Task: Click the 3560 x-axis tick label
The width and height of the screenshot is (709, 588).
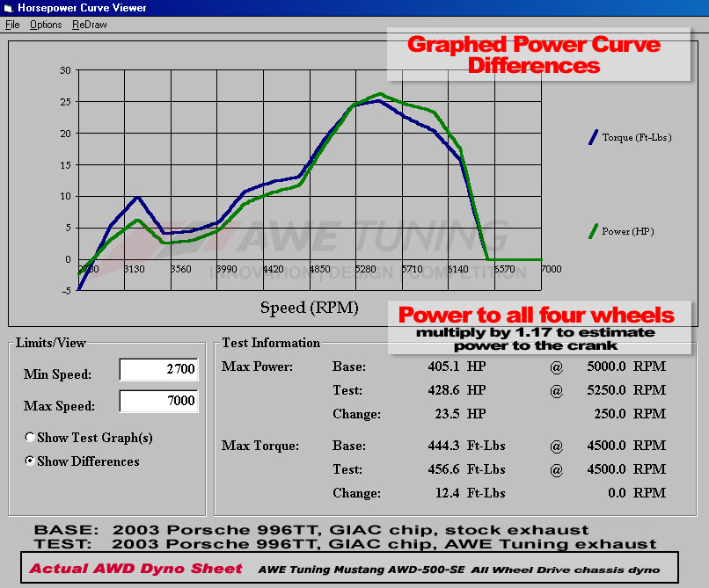Action: point(181,269)
